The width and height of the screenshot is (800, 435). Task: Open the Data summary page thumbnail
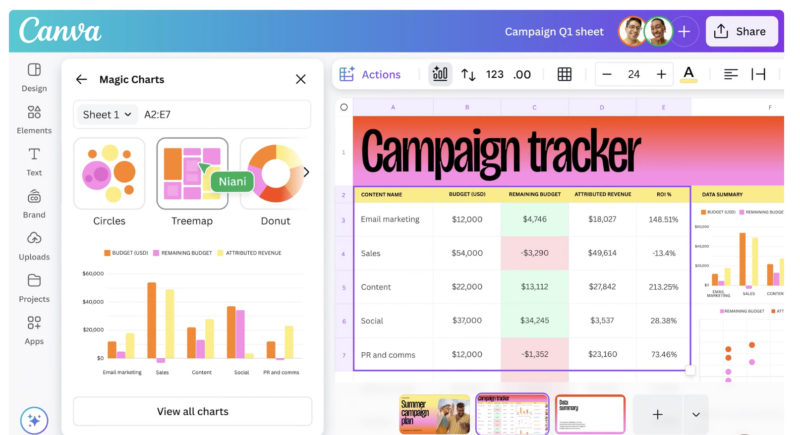coord(590,414)
